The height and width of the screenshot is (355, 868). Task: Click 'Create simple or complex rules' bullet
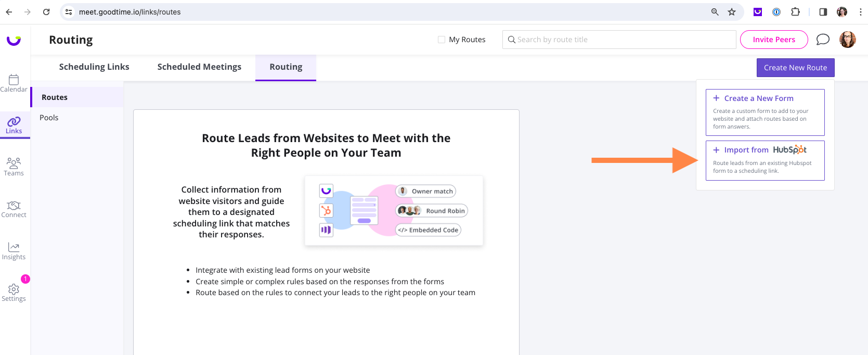point(320,282)
